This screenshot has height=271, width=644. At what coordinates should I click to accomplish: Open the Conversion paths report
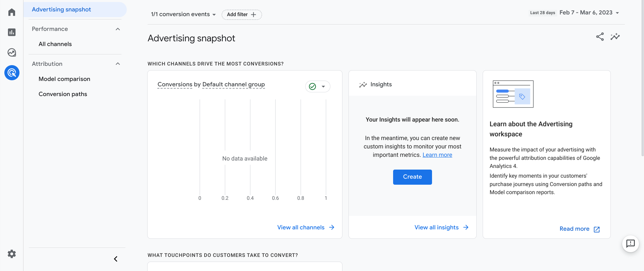[x=63, y=94]
